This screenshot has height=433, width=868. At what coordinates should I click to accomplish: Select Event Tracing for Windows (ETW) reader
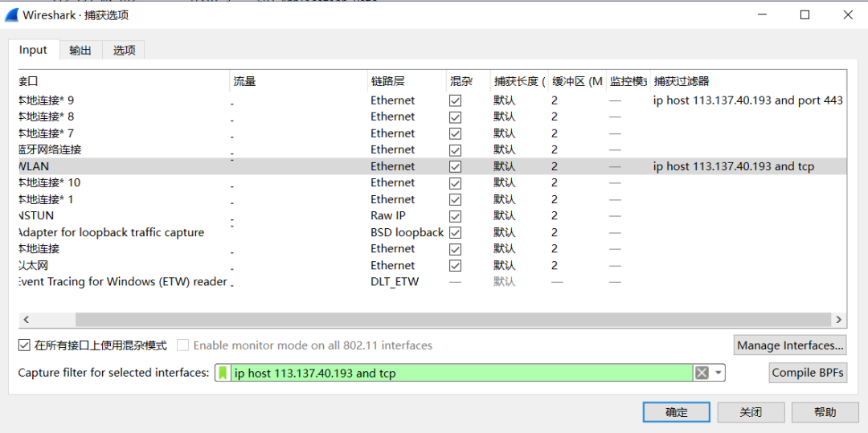tap(123, 282)
